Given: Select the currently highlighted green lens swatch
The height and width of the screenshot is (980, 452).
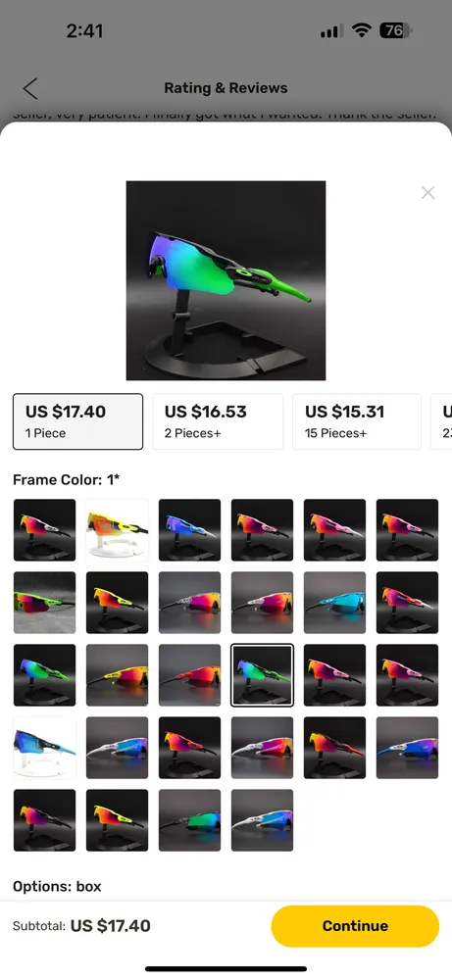Looking at the screenshot, I should coord(262,675).
